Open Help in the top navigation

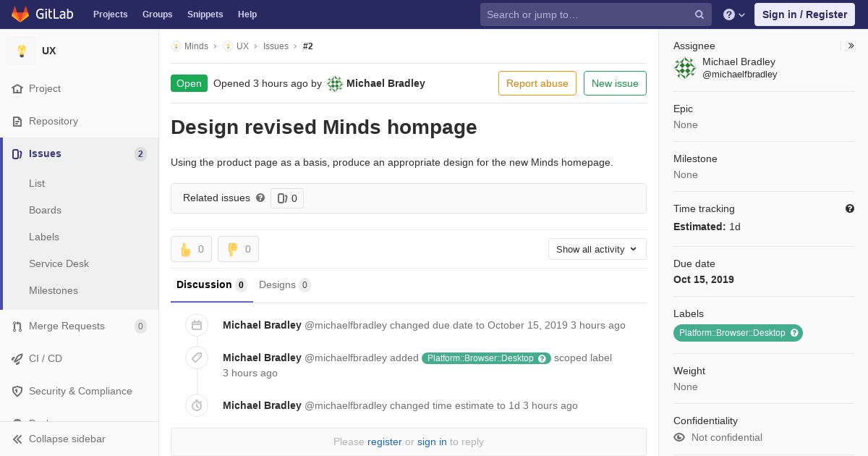coord(247,14)
